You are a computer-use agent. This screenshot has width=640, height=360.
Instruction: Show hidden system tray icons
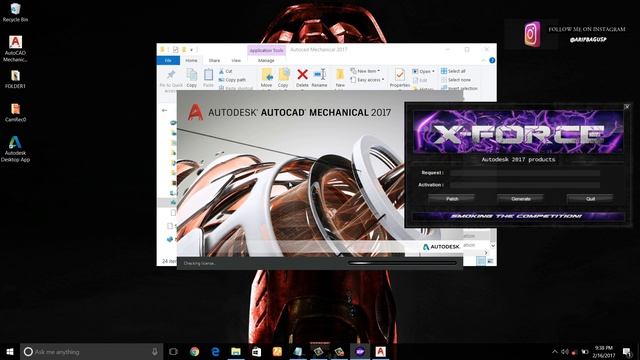click(x=555, y=351)
